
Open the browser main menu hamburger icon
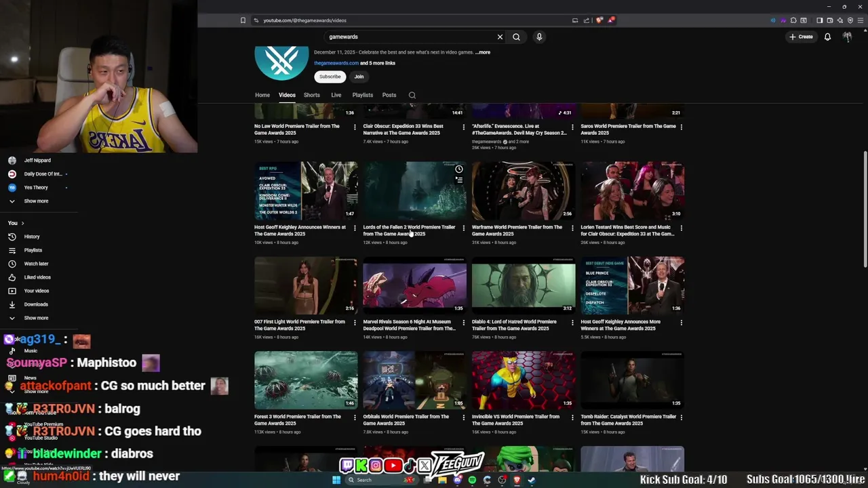861,20
